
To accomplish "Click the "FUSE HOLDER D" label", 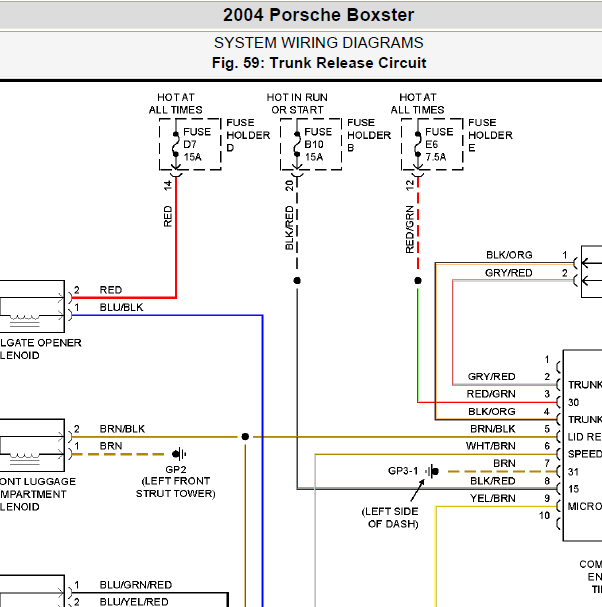I will pyautogui.click(x=248, y=135).
